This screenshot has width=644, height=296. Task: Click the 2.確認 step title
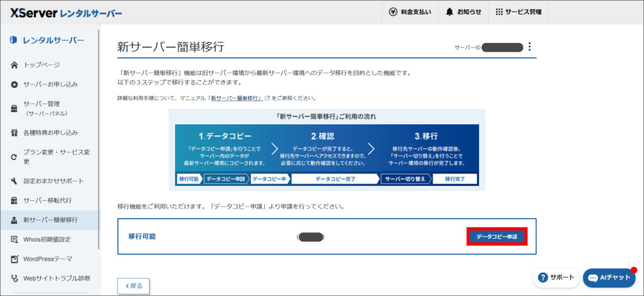(323, 136)
